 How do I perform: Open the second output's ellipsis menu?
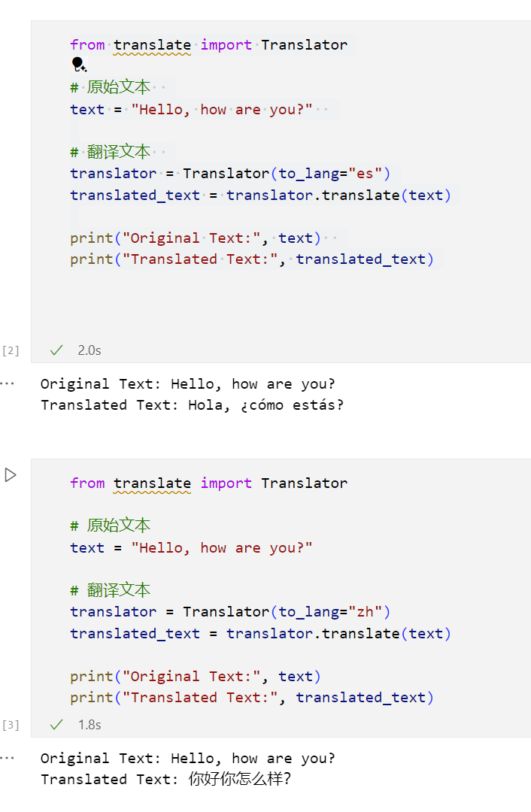[8, 758]
